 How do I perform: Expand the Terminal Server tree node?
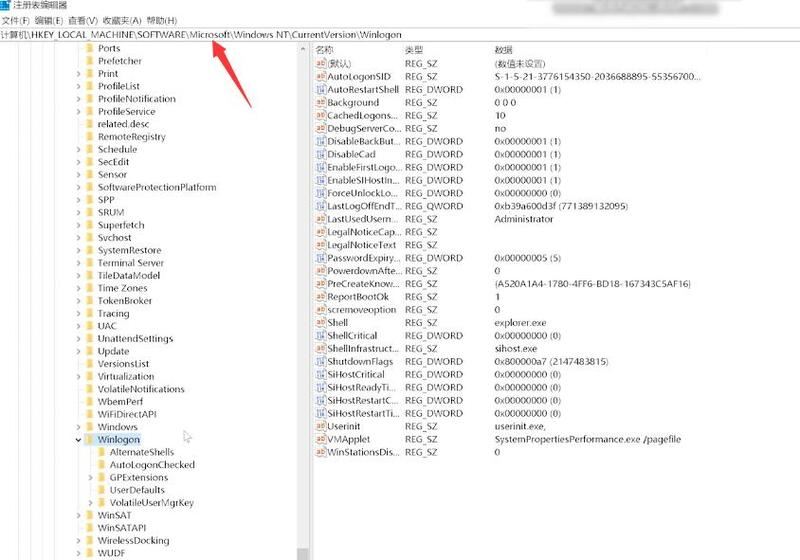pos(78,263)
